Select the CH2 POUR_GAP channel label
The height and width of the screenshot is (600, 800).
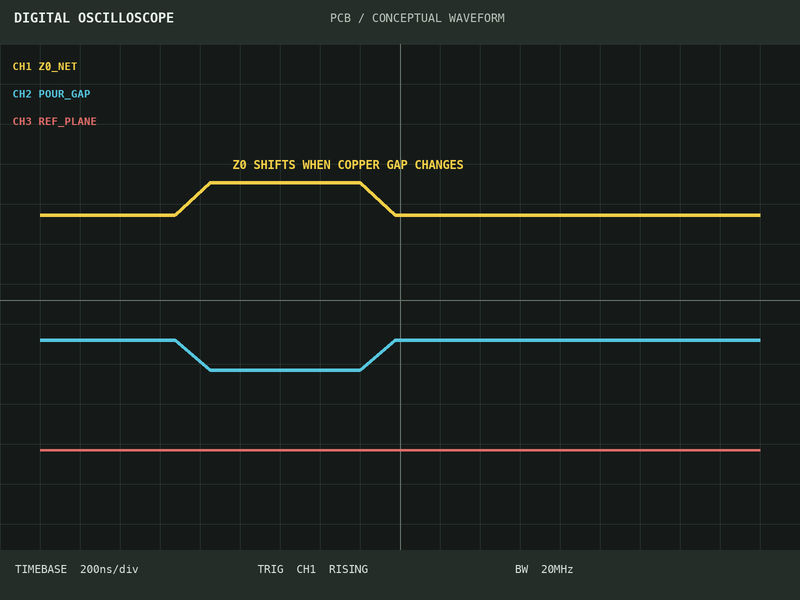click(52, 94)
